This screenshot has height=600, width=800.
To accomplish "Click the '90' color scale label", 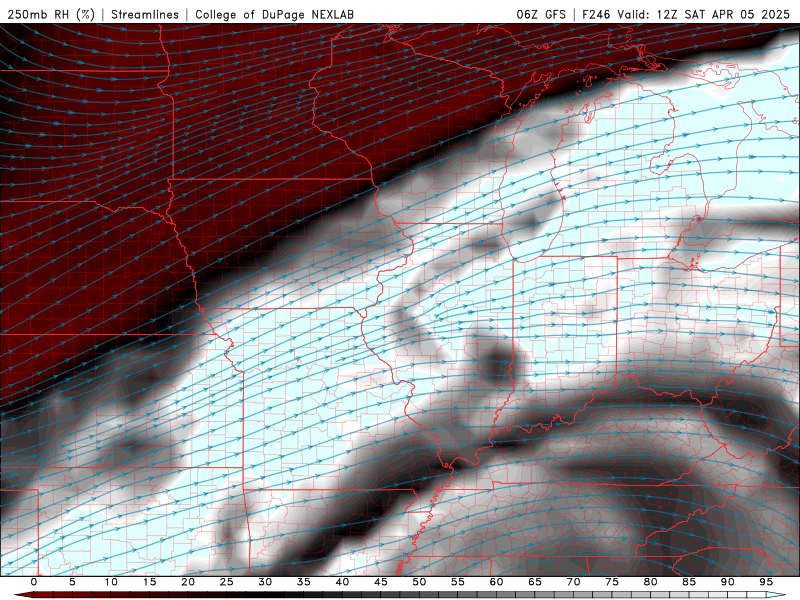I will click(728, 582).
